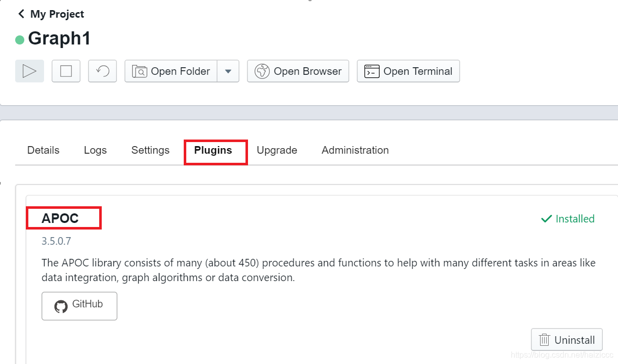The width and height of the screenshot is (618, 364).
Task: Click the Graph1 database name
Action: click(59, 38)
